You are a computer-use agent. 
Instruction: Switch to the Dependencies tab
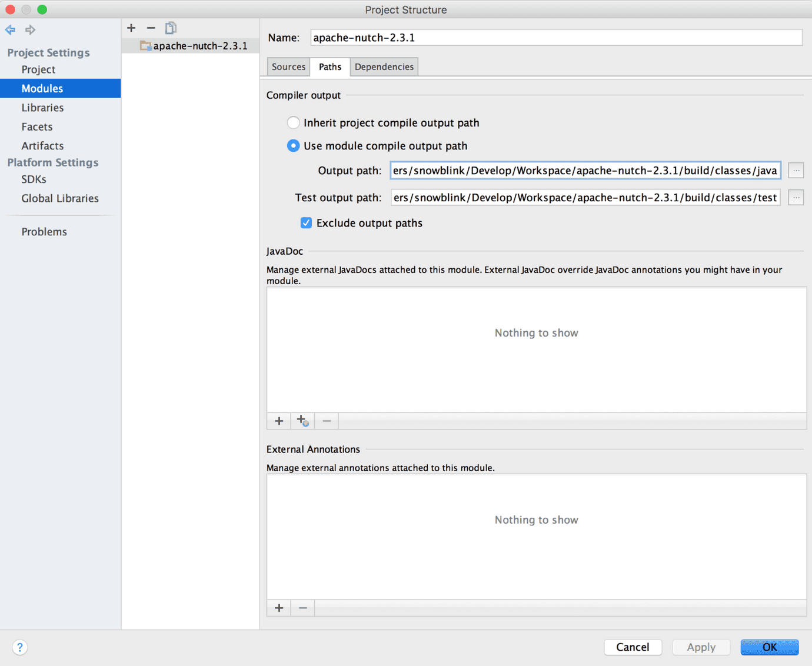(x=384, y=66)
